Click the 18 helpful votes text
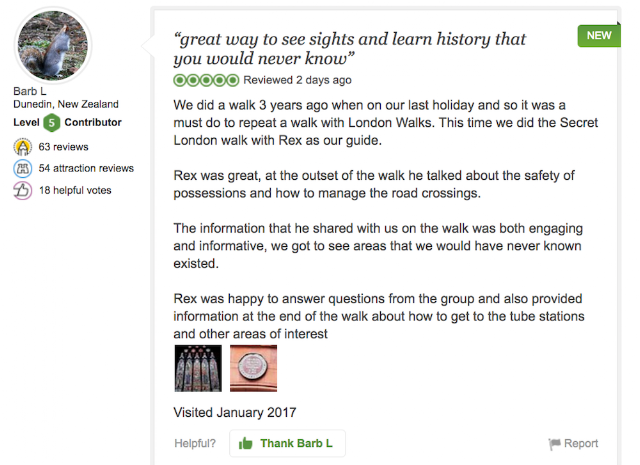This screenshot has width=640, height=465. click(75, 190)
